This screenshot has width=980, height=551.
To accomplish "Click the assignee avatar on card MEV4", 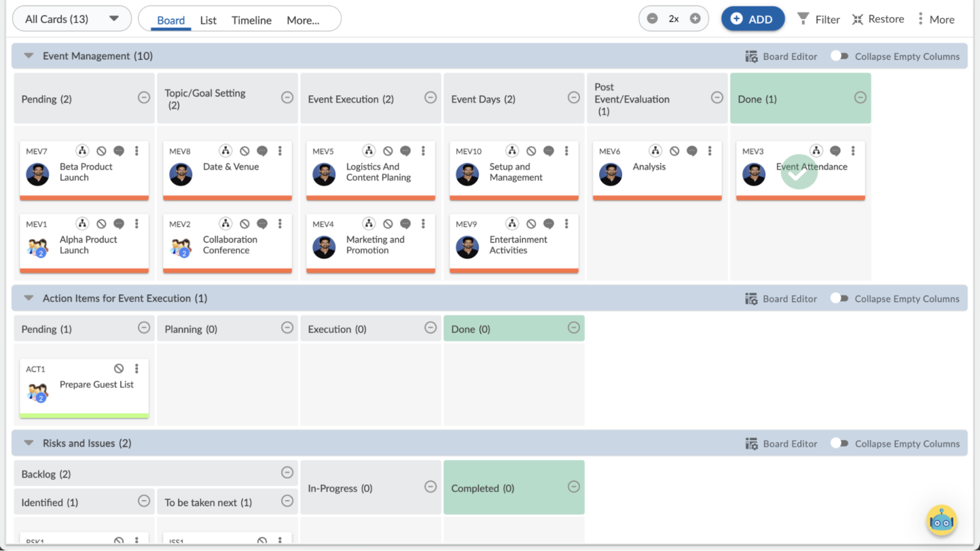I will pos(324,247).
